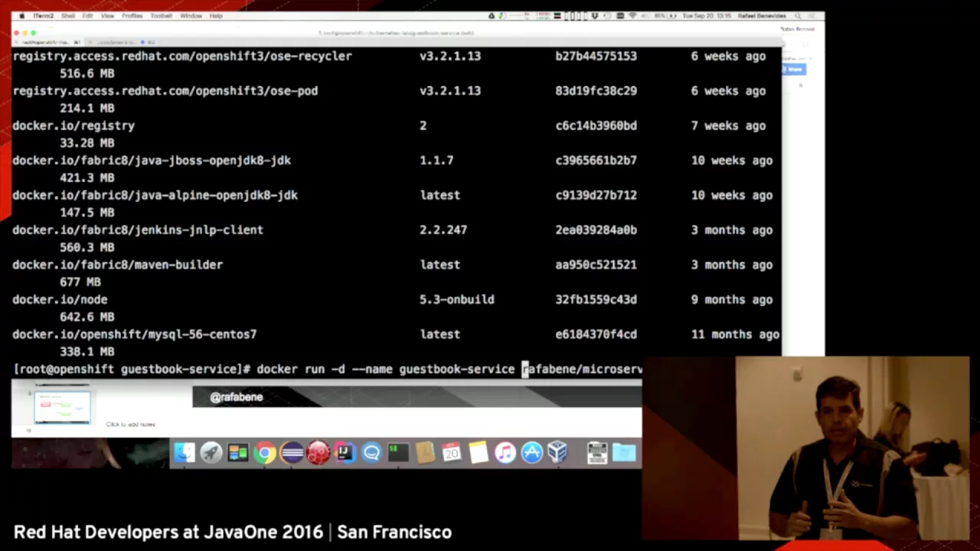Screen dimensions: 980x551
Task: Open the document stack in Dock
Action: (597, 453)
